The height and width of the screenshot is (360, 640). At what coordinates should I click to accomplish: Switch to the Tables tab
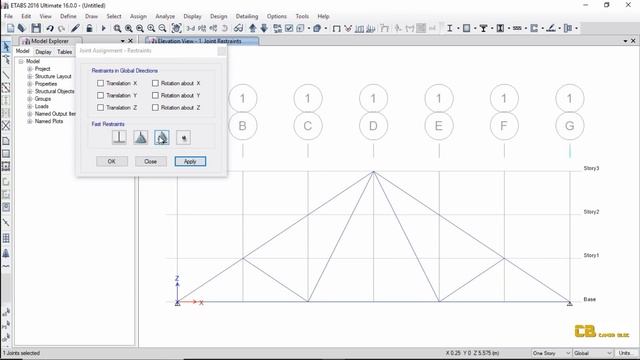point(64,52)
